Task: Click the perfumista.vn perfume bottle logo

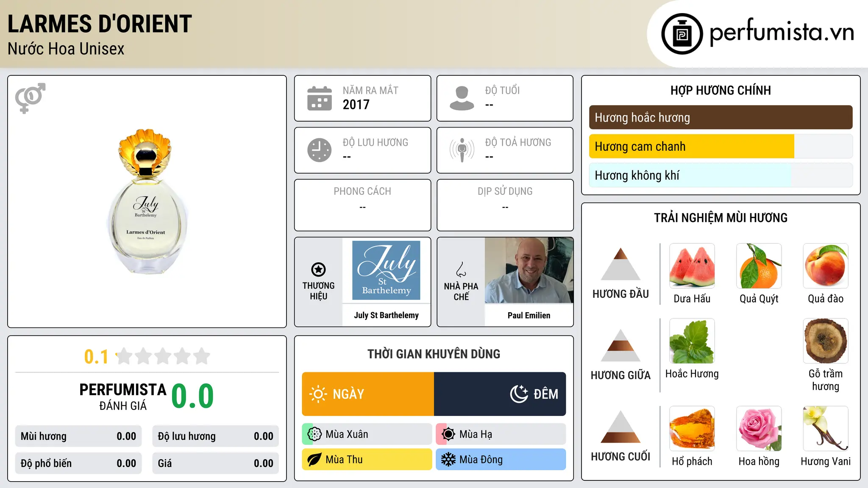Action: 682,34
